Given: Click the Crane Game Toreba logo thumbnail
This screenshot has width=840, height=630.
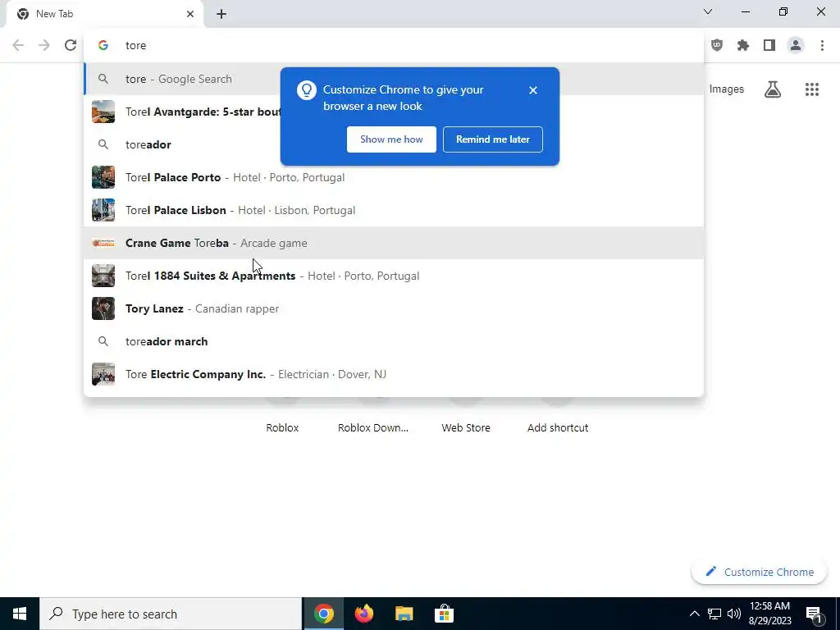Looking at the screenshot, I should point(103,243).
